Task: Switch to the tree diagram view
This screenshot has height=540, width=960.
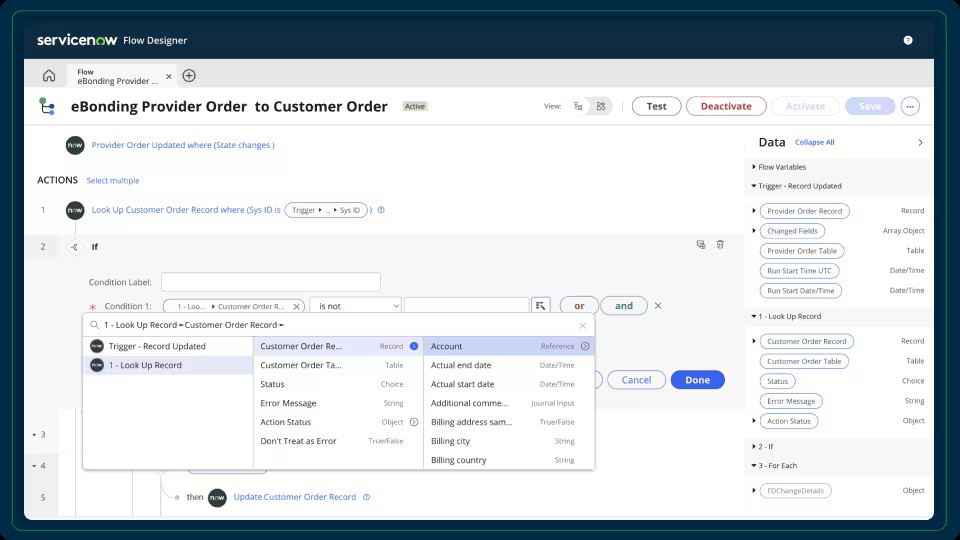Action: point(579,106)
